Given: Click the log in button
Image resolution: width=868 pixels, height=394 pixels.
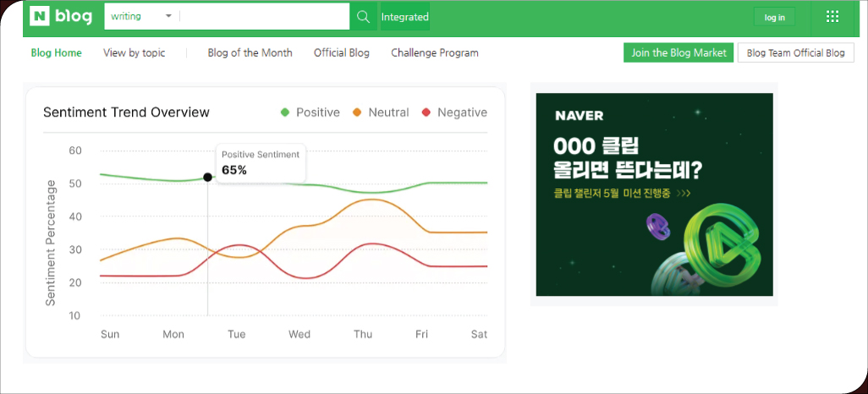Looking at the screenshot, I should click(774, 17).
